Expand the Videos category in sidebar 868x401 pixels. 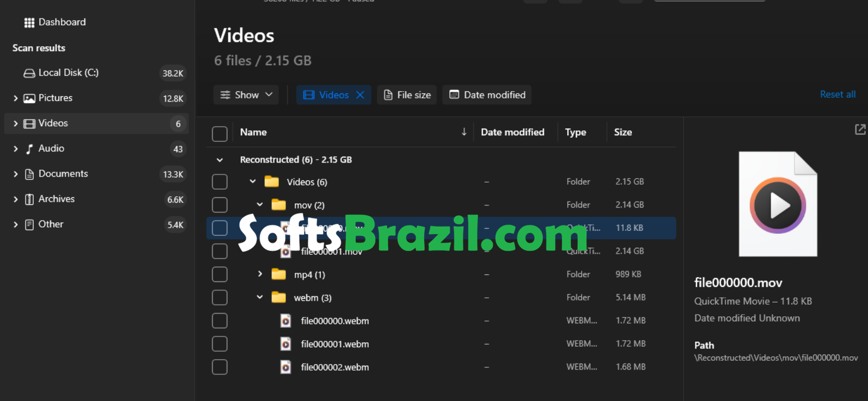pos(15,124)
